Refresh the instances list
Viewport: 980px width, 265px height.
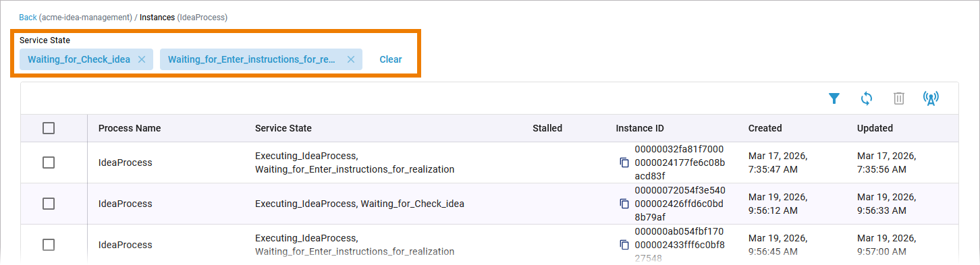[867, 98]
